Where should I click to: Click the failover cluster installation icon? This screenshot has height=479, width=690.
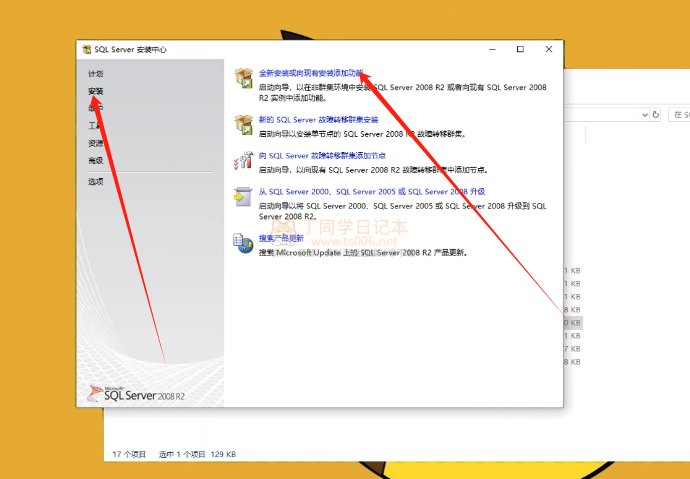[x=243, y=124]
